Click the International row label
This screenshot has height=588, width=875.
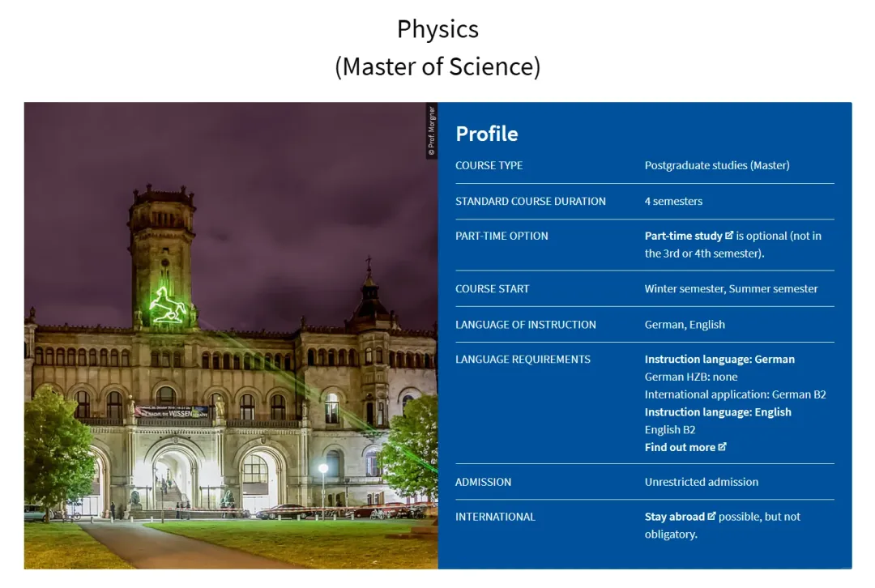click(495, 517)
